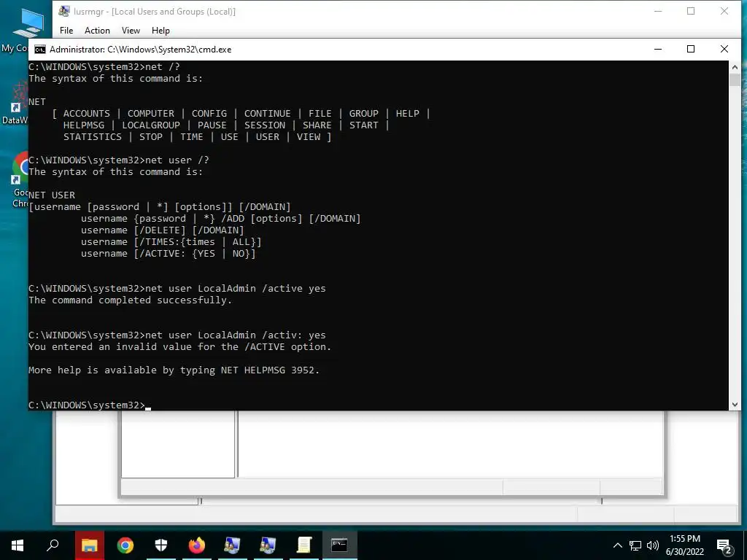Open taskbar search magnifier

pyautogui.click(x=53, y=545)
